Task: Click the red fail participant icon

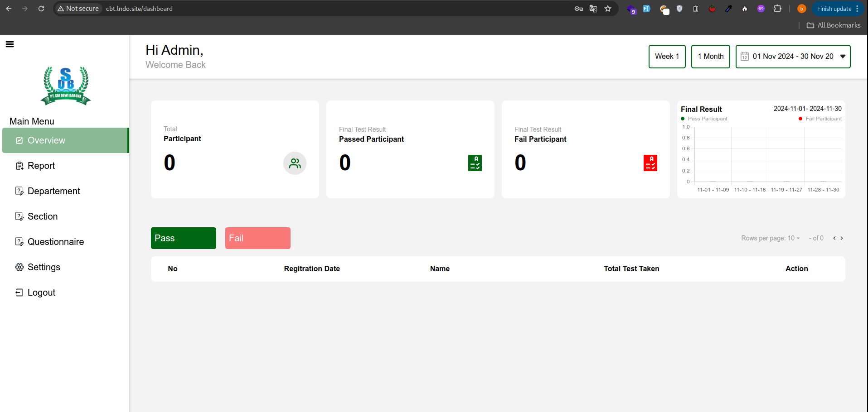Action: (650, 163)
